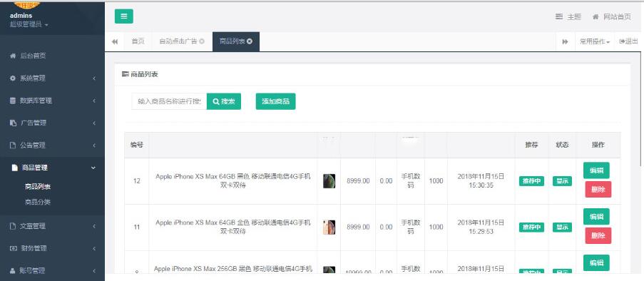Open the 超级管理员 user dropdown
Screen dimensions: 644x281
point(29,25)
